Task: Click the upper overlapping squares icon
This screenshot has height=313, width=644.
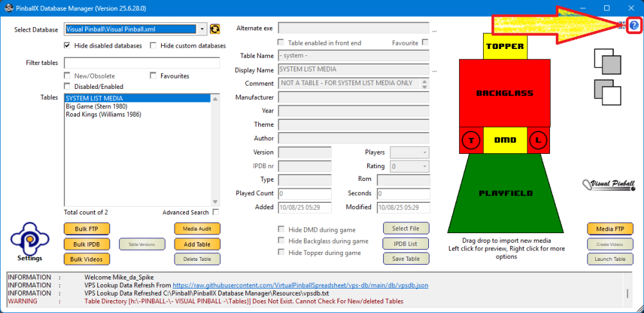Action: coord(607,62)
